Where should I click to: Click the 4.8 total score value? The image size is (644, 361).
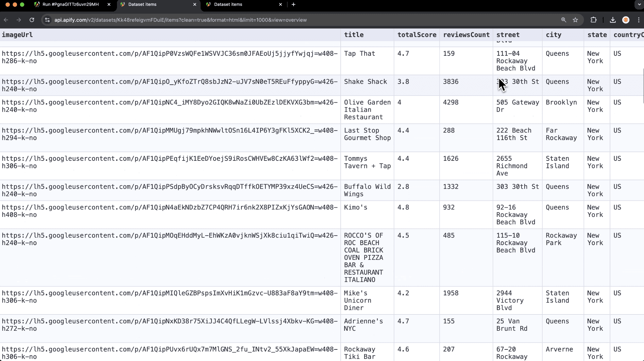tap(403, 207)
